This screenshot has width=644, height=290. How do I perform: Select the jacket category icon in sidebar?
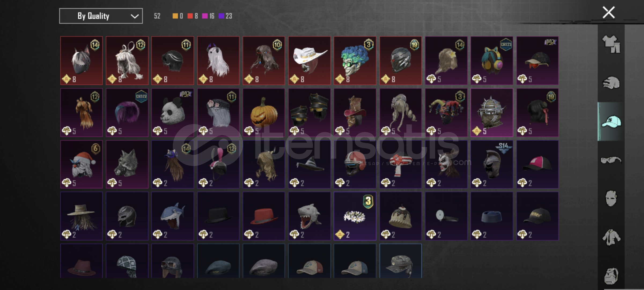coord(611,237)
